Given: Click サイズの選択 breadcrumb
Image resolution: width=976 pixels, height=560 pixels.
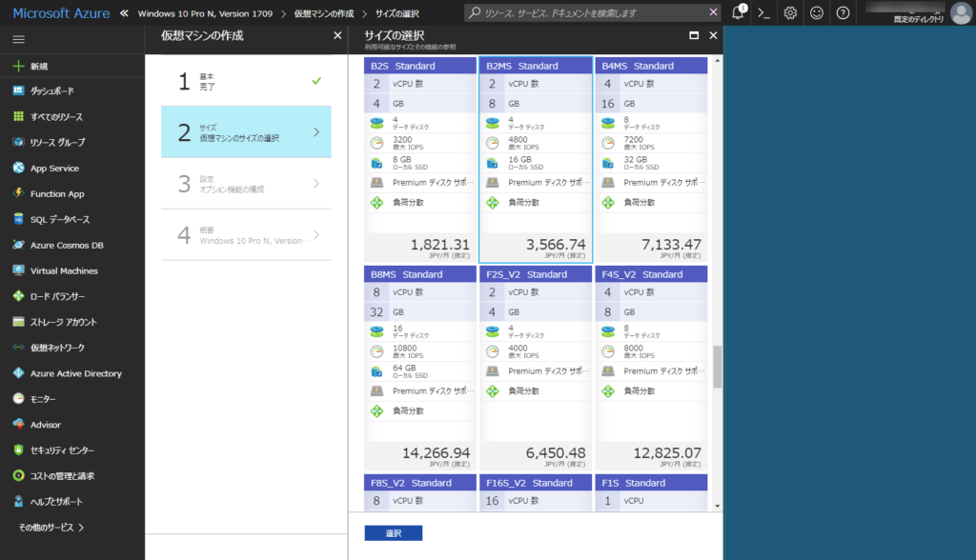Looking at the screenshot, I should click(397, 13).
